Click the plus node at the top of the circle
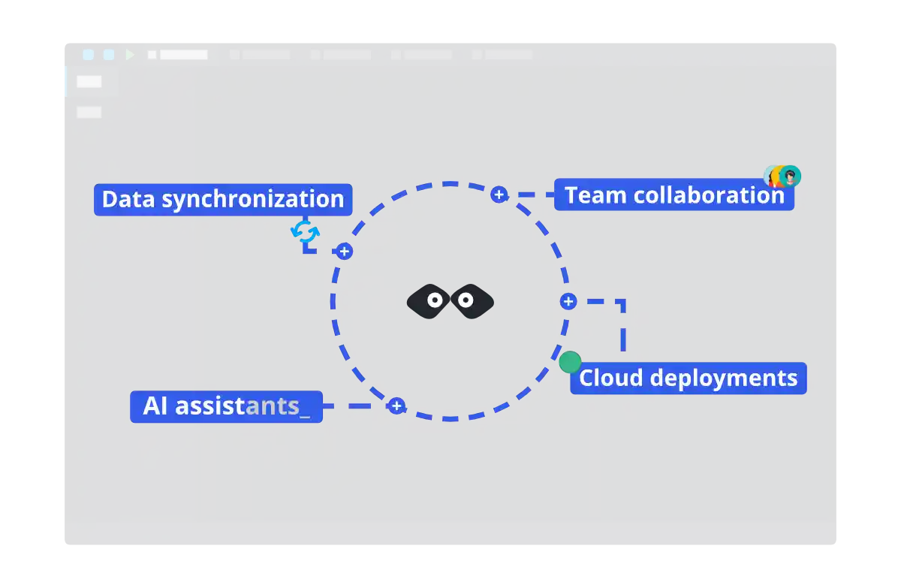The image size is (901, 588). pos(499,194)
